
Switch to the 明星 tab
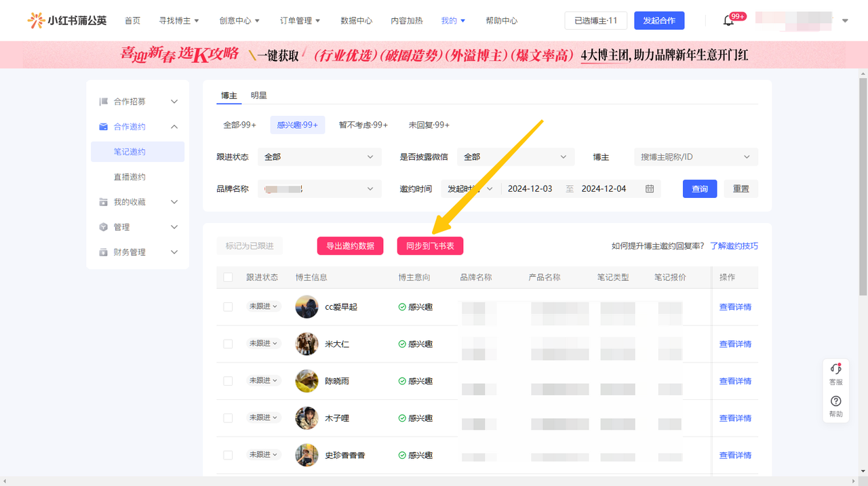258,96
